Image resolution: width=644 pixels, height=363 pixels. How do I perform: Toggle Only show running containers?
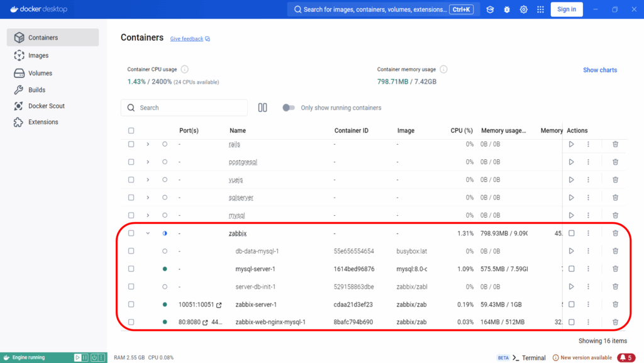tap(288, 108)
